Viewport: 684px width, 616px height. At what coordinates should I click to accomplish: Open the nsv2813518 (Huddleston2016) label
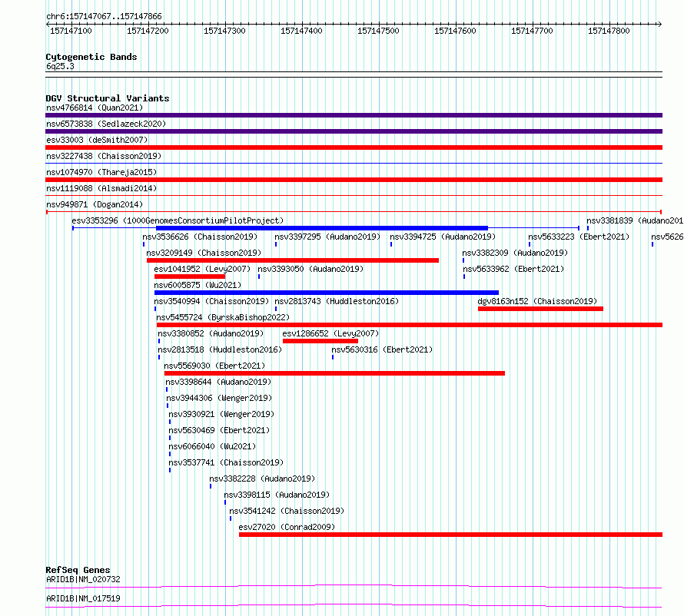coord(220,349)
